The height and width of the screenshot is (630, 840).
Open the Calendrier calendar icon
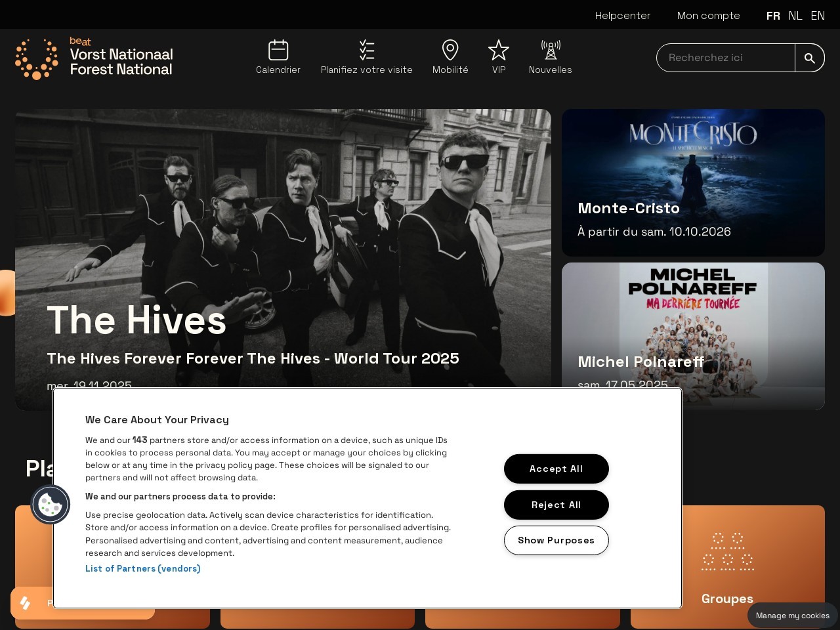click(x=278, y=50)
